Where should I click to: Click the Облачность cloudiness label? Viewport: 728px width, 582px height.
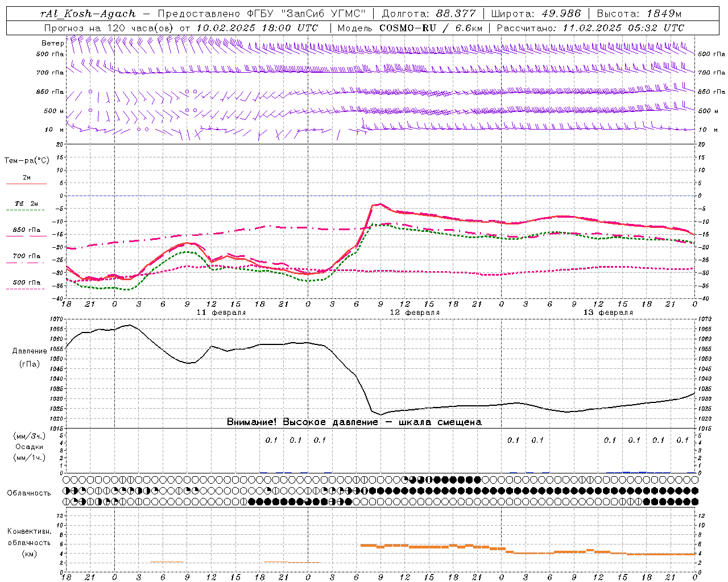pyautogui.click(x=29, y=493)
